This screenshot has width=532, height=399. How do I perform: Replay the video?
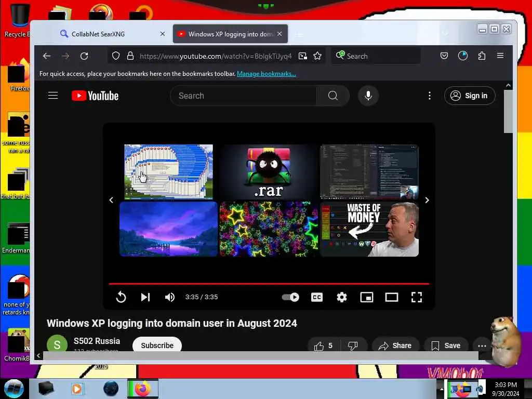click(121, 297)
